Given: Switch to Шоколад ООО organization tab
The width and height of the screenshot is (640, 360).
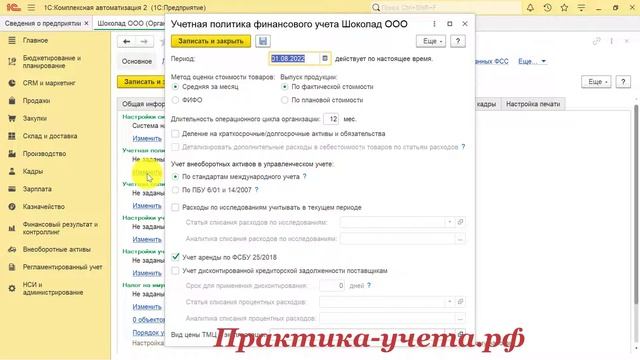Looking at the screenshot, I should pos(130,23).
